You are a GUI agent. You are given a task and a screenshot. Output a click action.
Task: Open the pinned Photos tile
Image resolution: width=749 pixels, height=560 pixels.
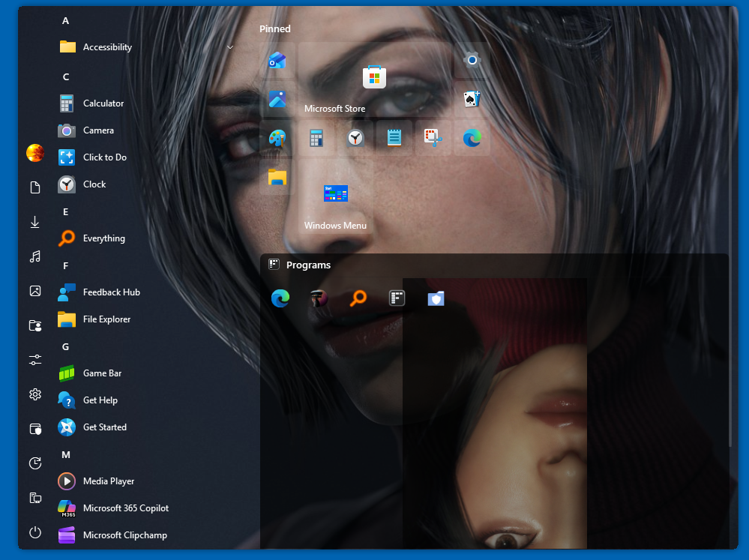tap(277, 100)
